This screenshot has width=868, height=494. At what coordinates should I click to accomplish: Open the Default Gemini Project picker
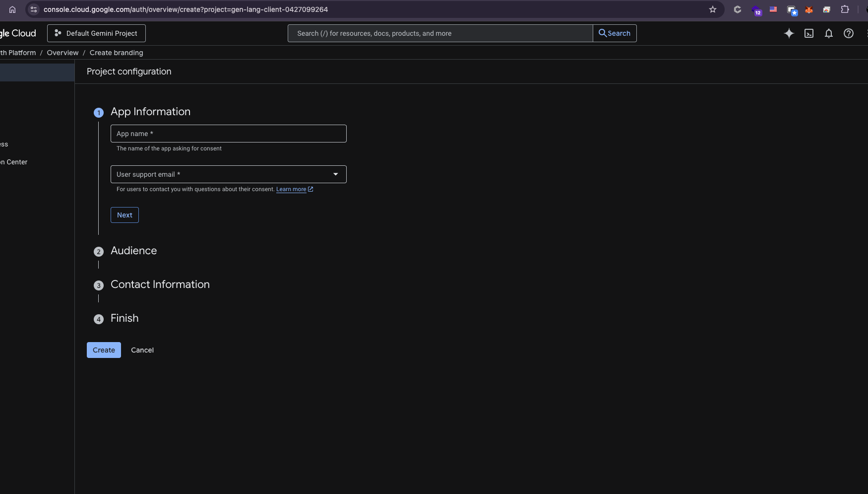(96, 33)
